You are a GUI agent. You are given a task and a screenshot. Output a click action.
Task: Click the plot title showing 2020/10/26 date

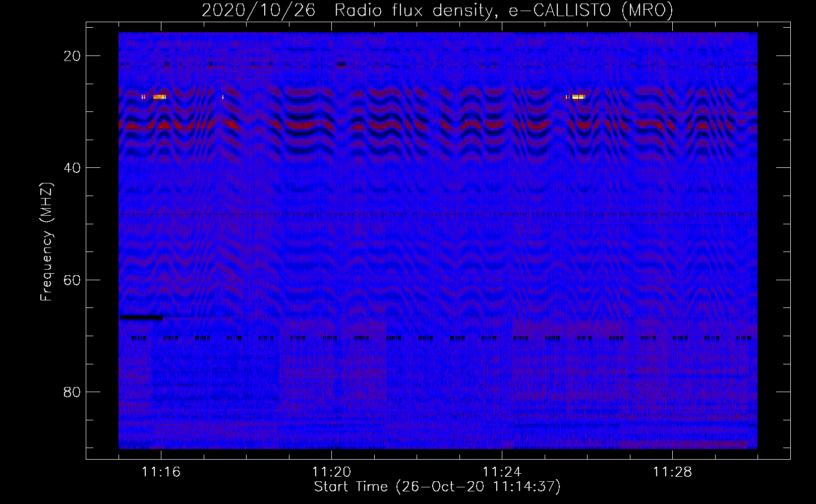[x=437, y=10]
